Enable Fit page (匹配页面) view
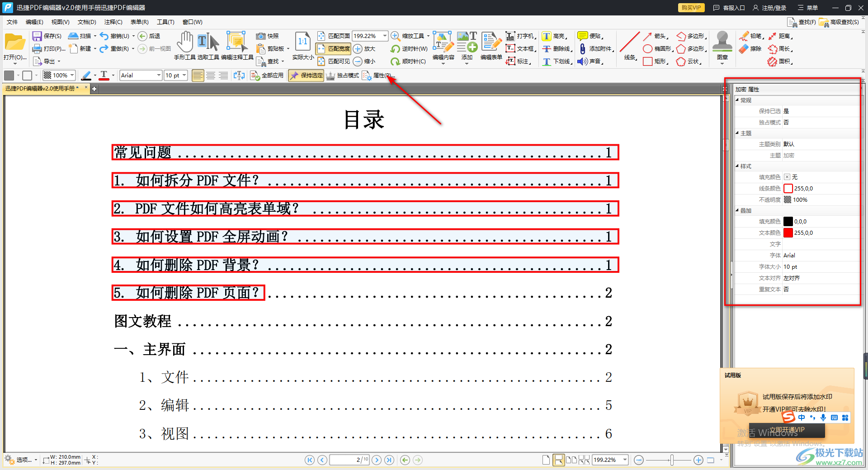868x470 pixels. pyautogui.click(x=334, y=36)
